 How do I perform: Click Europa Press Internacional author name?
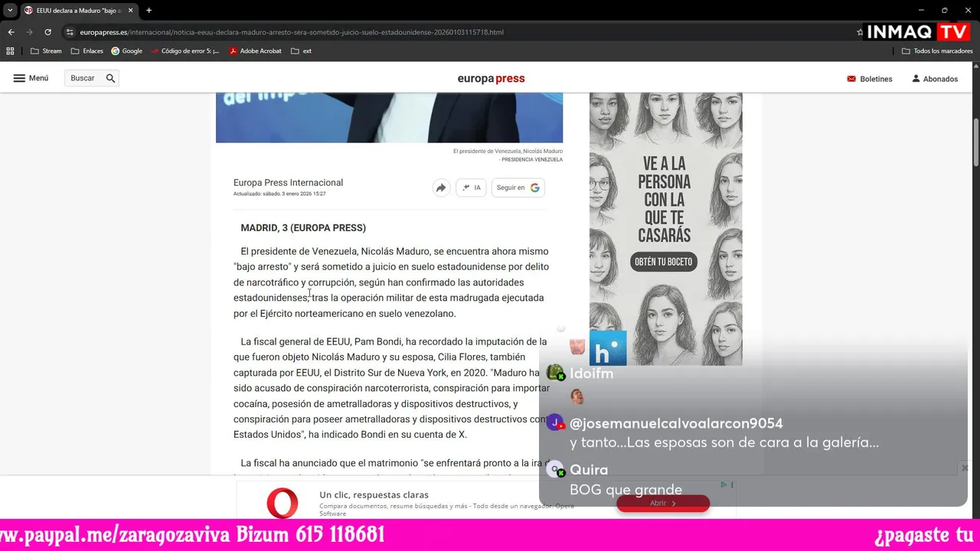[288, 183]
